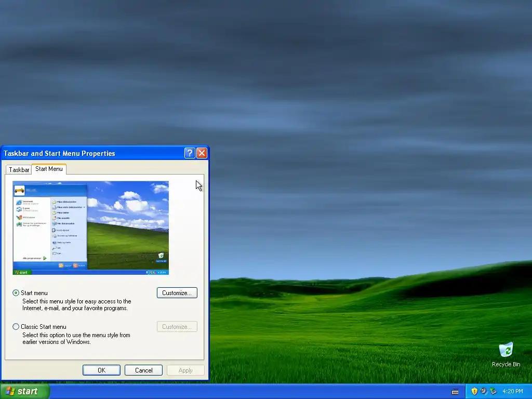Click disabled Customize next to Classic Start menu
532x399 pixels.
tap(177, 326)
